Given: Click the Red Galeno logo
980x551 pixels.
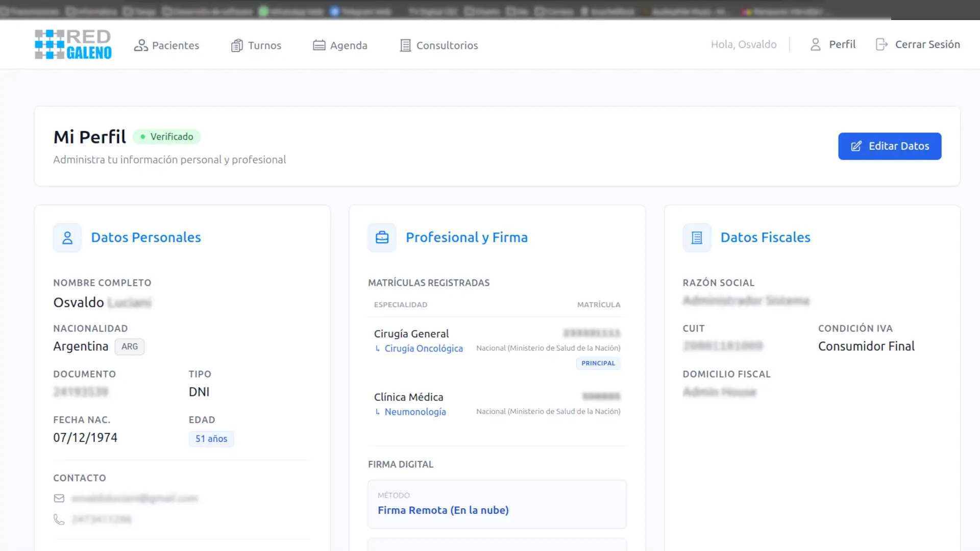Looking at the screenshot, I should point(73,44).
